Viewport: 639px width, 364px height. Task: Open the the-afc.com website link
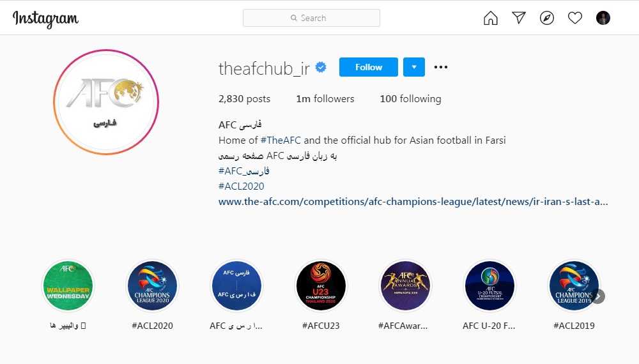(413, 202)
